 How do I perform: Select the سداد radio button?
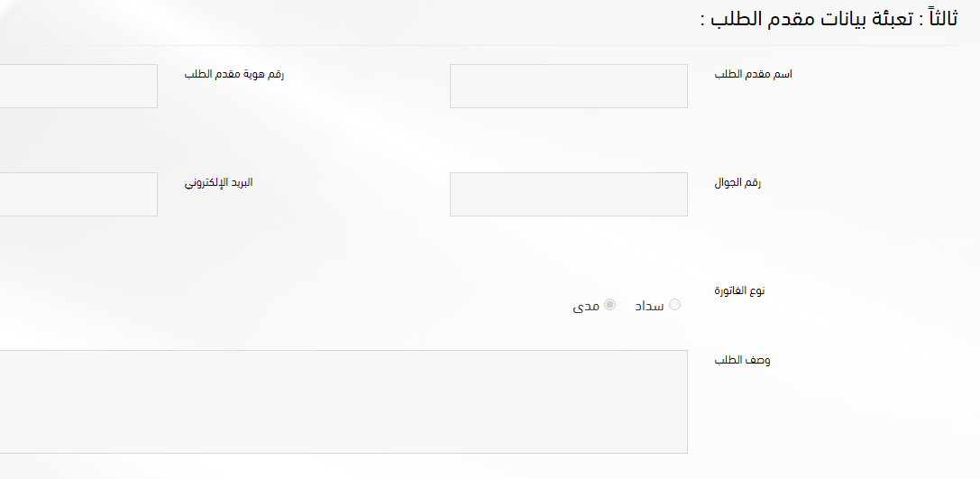click(674, 305)
